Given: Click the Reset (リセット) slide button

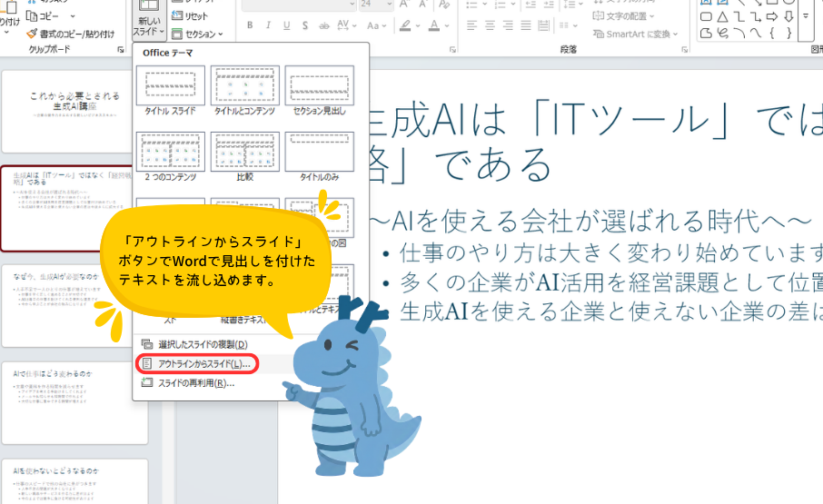Looking at the screenshot, I should pyautogui.click(x=190, y=16).
